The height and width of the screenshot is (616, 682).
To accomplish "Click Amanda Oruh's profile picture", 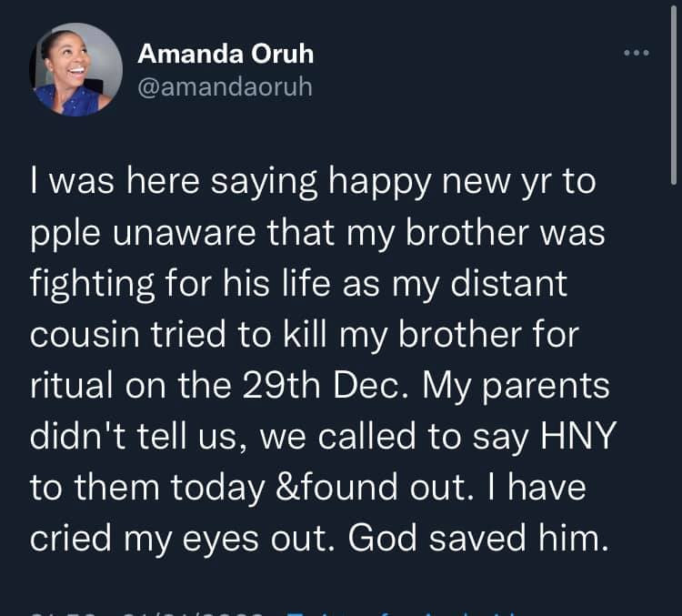I will pos(76,70).
